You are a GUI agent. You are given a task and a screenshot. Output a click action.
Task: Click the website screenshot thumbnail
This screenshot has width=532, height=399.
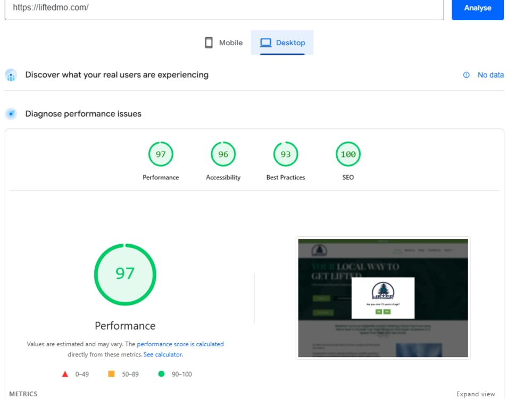pos(383,298)
